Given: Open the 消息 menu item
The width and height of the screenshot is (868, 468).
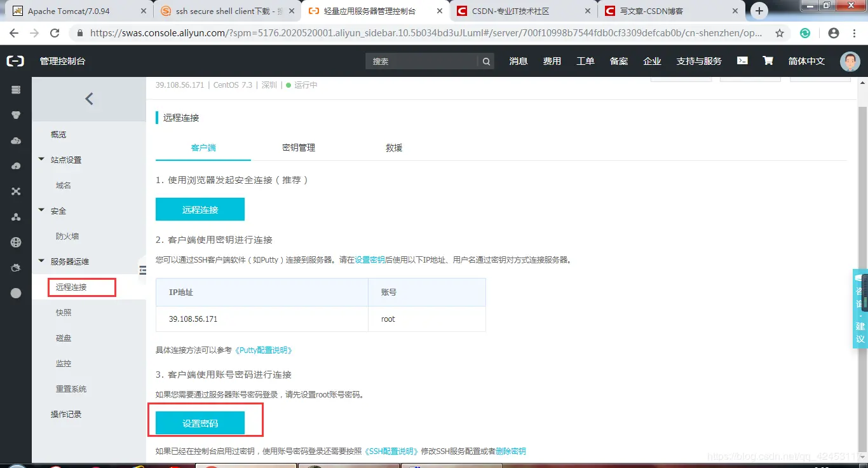Looking at the screenshot, I should coord(518,60).
